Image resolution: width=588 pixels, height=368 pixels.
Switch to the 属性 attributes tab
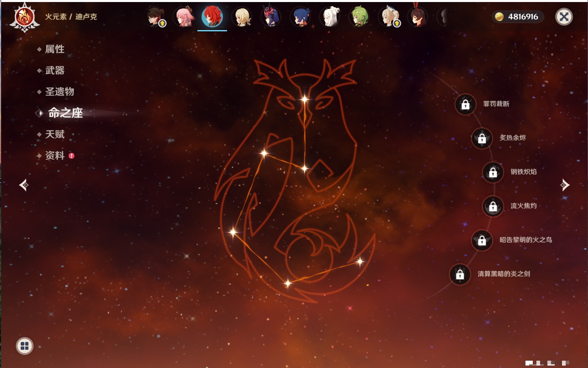point(54,49)
